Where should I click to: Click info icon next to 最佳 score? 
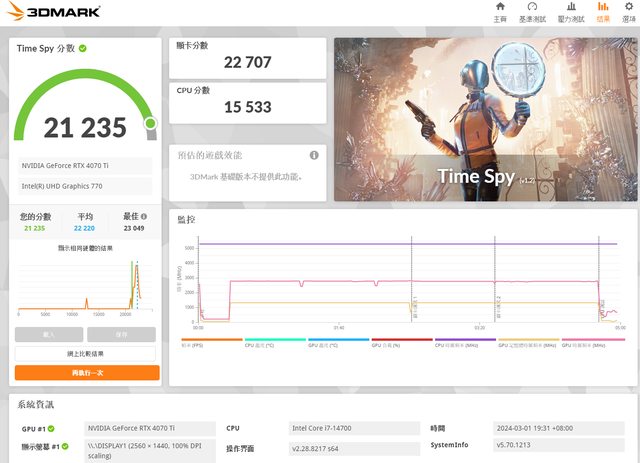coord(143,216)
